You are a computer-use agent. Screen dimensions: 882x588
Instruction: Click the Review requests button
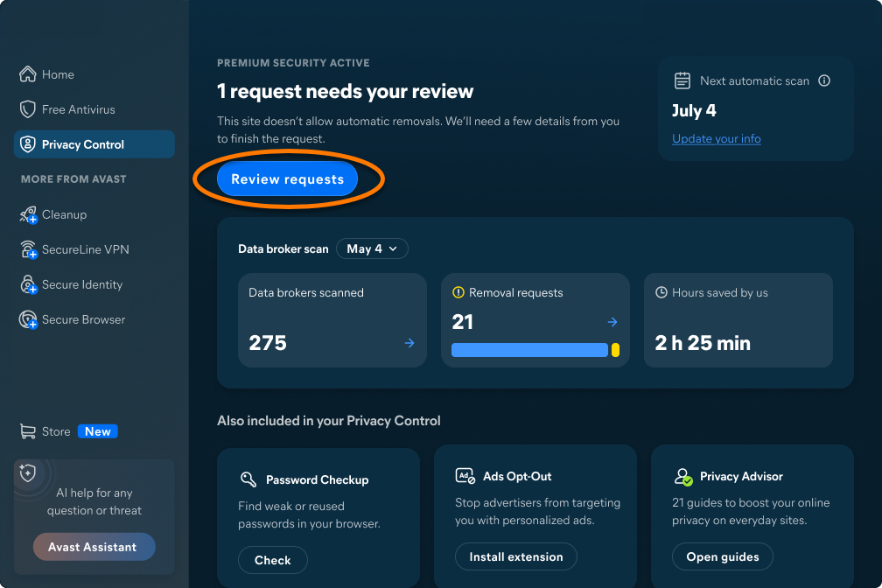[x=287, y=178]
